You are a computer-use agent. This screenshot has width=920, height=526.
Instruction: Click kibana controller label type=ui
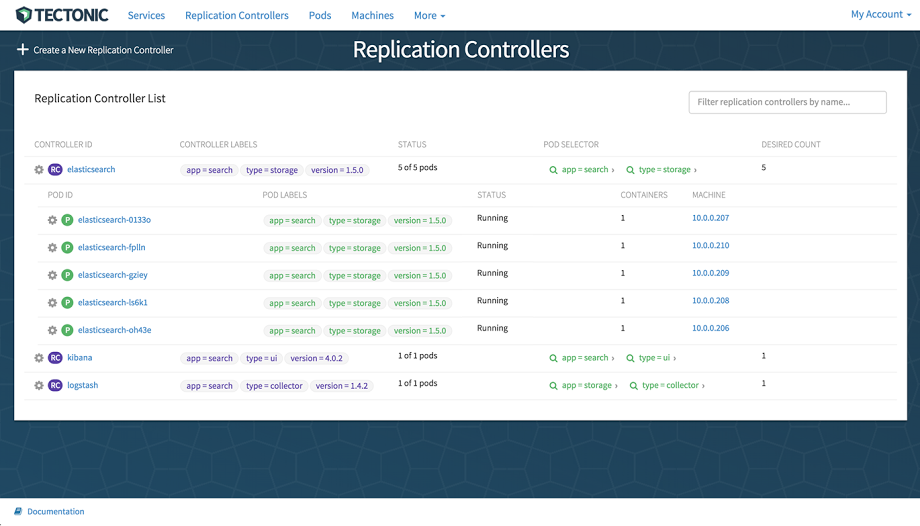pyautogui.click(x=262, y=358)
